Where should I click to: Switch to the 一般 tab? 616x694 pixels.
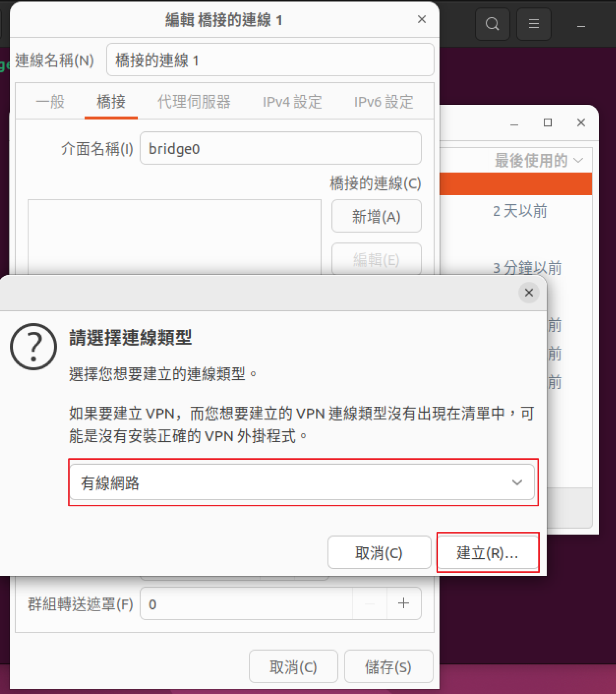click(50, 102)
